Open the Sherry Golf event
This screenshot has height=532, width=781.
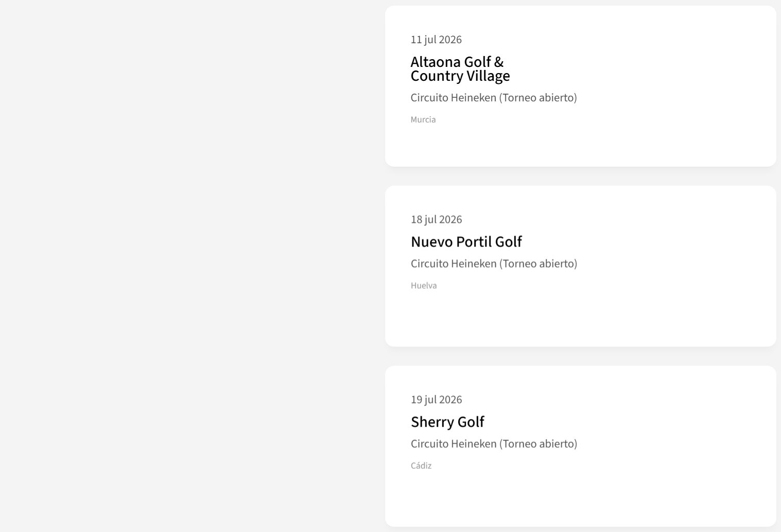click(447, 422)
